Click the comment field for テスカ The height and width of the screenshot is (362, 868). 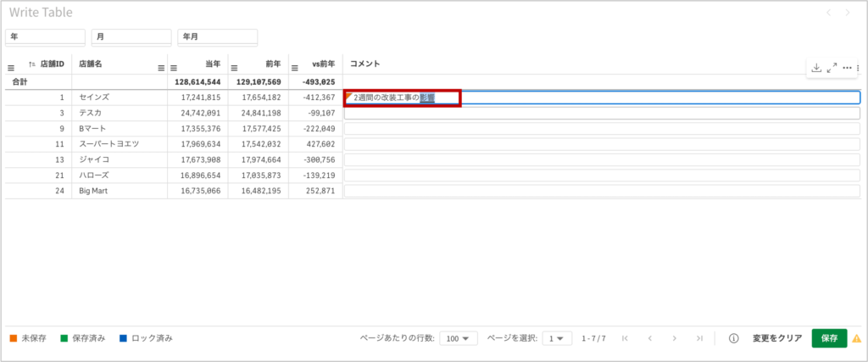coord(602,114)
